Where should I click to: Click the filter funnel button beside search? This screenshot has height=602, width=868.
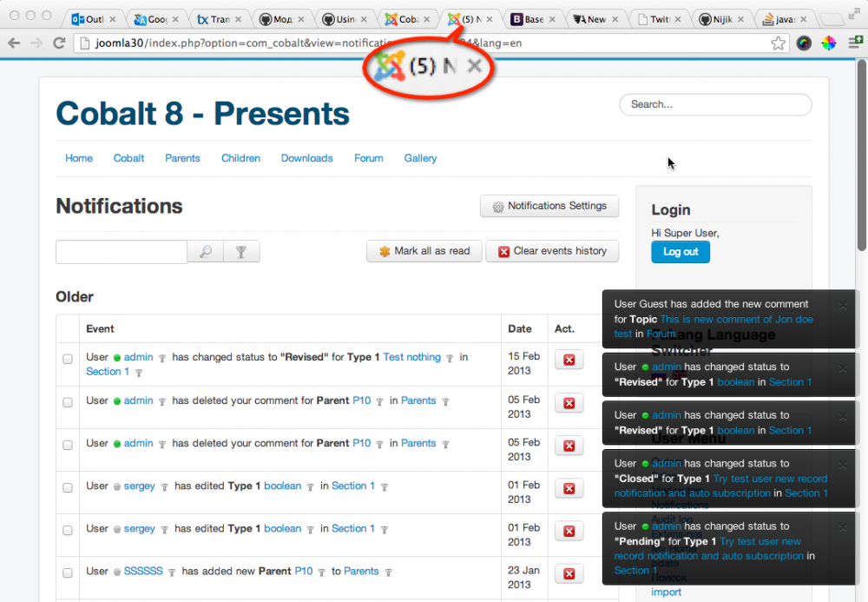[241, 252]
